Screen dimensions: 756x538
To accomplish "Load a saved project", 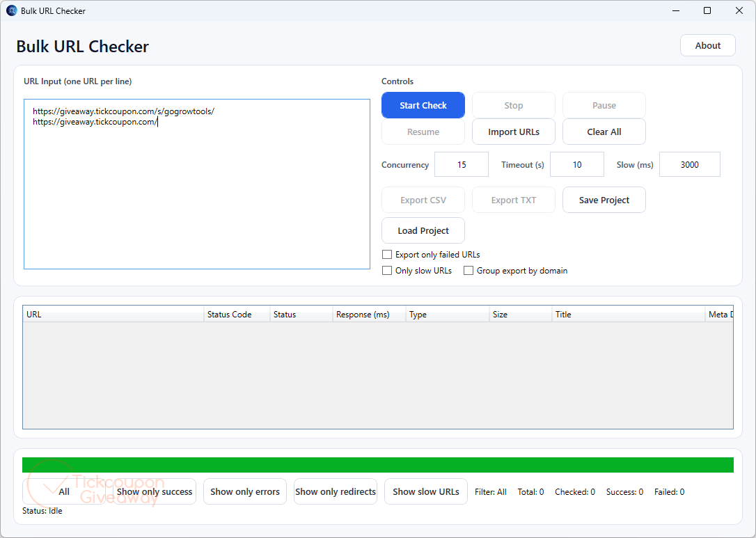I will click(x=423, y=230).
